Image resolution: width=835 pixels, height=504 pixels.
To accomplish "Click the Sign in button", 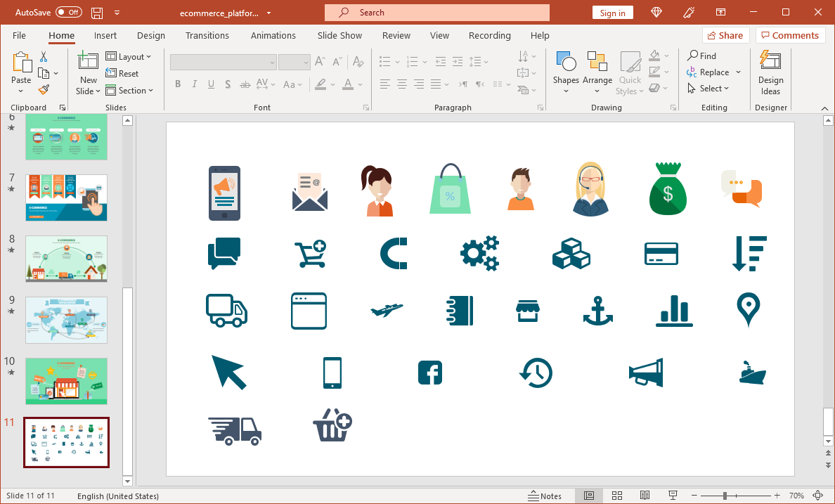I will click(x=612, y=13).
